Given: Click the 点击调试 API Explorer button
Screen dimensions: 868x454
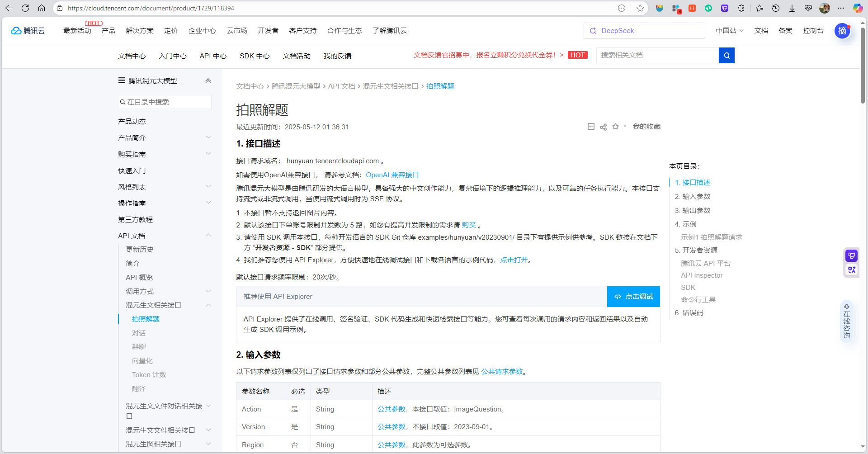Looking at the screenshot, I should pos(633,296).
